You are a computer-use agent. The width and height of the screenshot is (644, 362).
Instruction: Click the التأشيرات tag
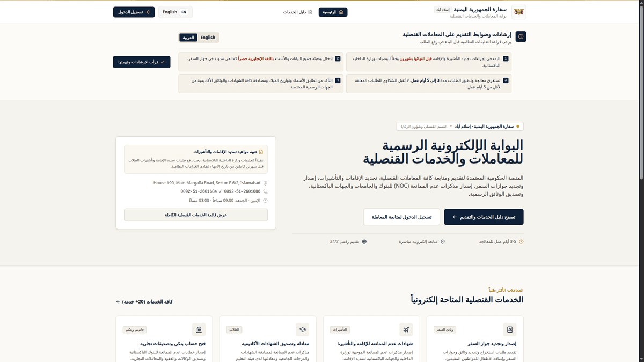click(339, 329)
